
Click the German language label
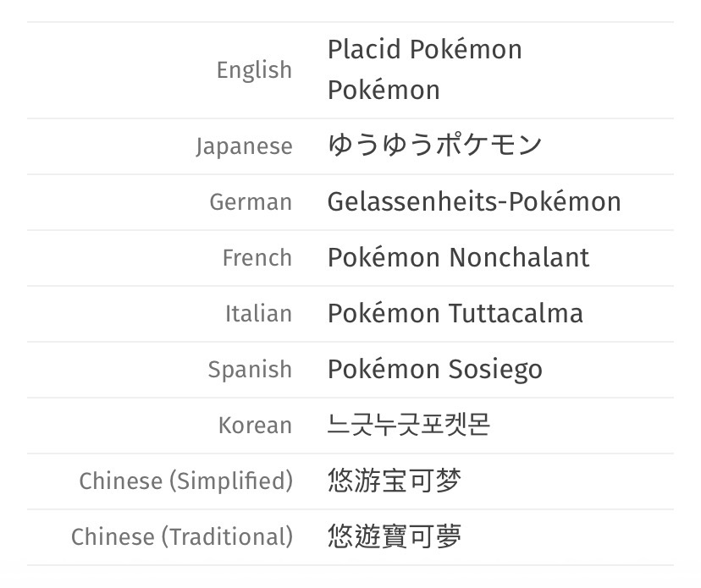pos(251,202)
